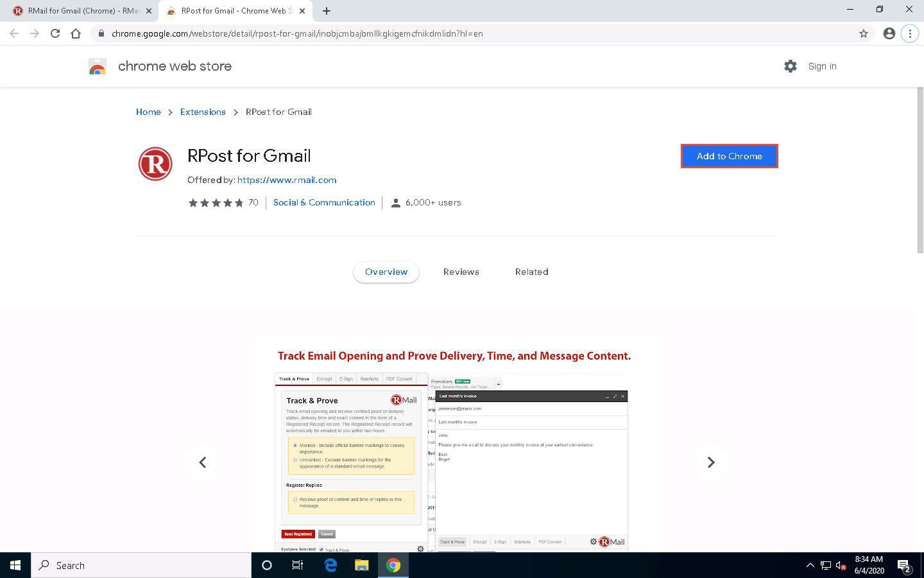Click the page vertical scrollbar

pos(920,170)
